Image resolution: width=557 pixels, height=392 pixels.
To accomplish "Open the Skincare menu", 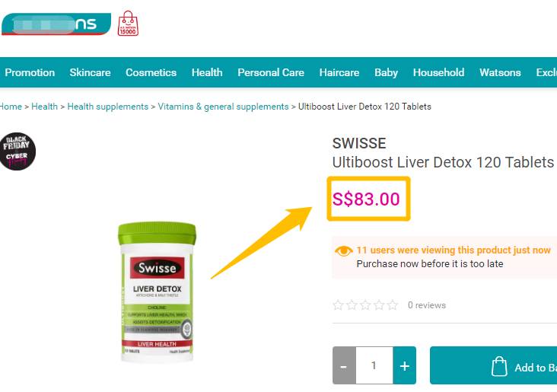I will tap(91, 72).
